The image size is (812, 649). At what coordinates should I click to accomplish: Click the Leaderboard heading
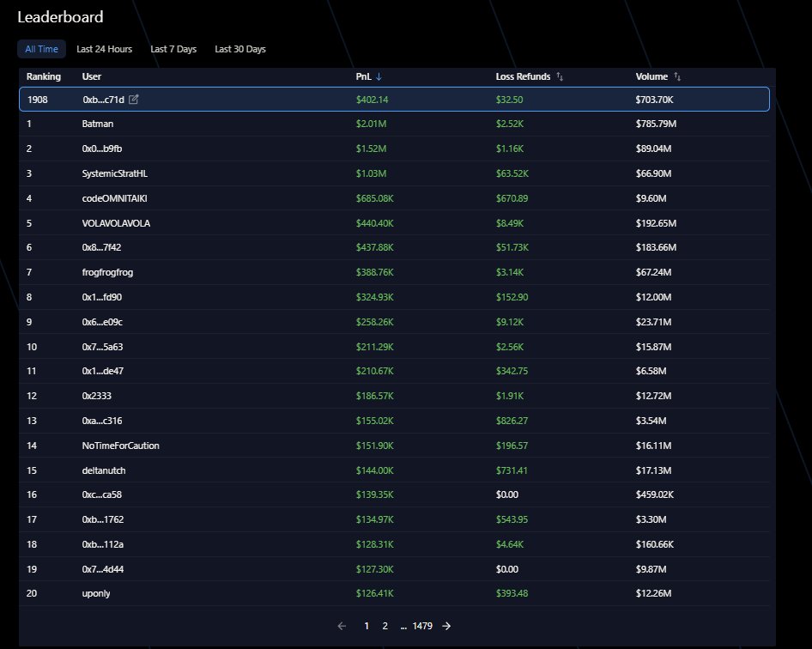coord(61,17)
